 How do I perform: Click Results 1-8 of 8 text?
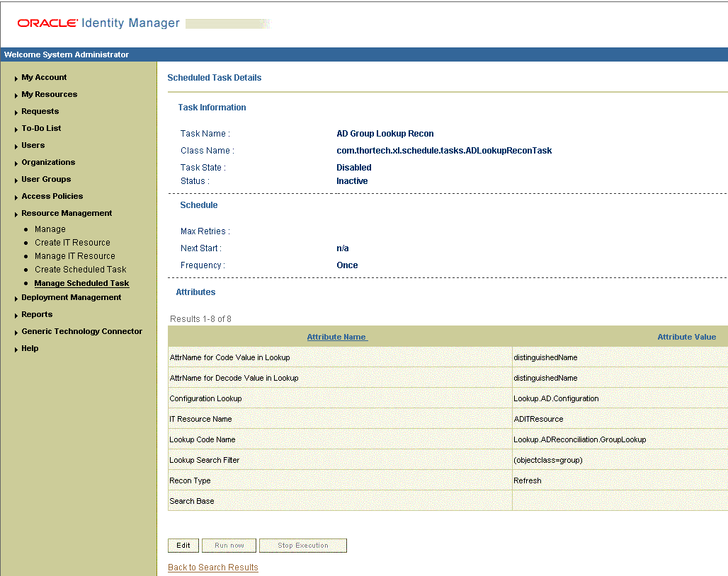coord(200,319)
